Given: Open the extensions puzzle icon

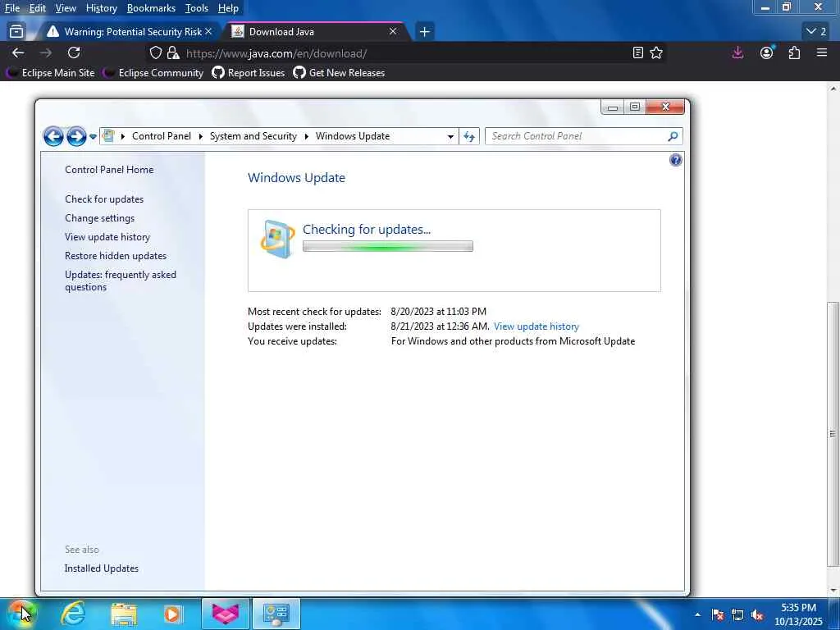Looking at the screenshot, I should (x=794, y=53).
